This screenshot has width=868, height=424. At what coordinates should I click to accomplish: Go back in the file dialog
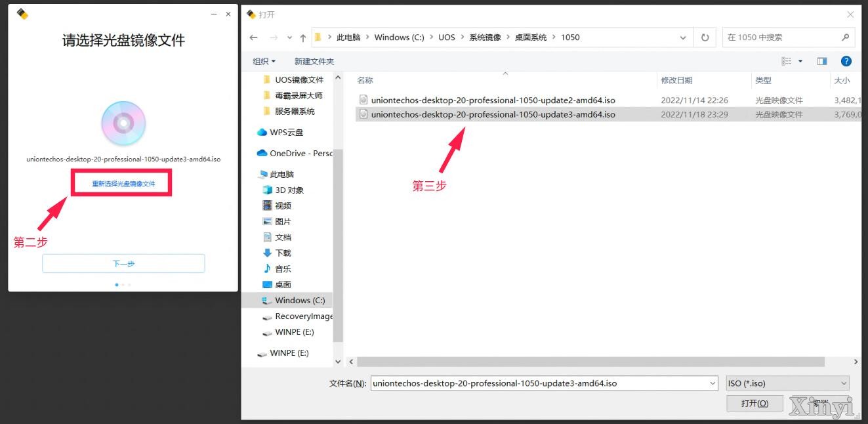click(254, 37)
